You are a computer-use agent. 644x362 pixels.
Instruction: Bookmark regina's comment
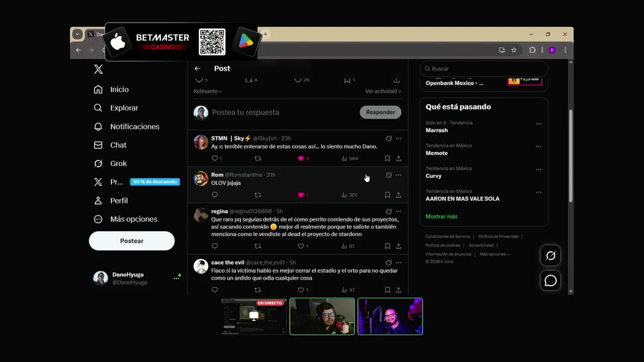(x=387, y=246)
